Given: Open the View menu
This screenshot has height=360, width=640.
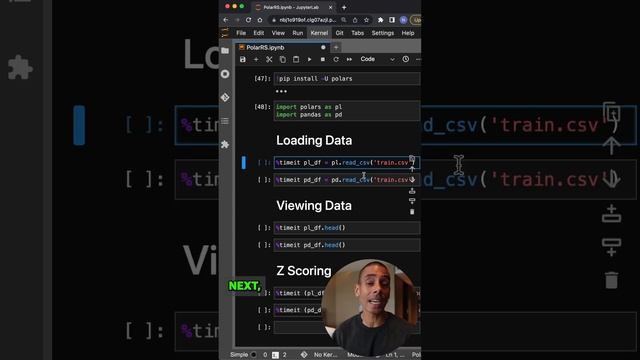Looking at the screenshot, I should coord(278,33).
